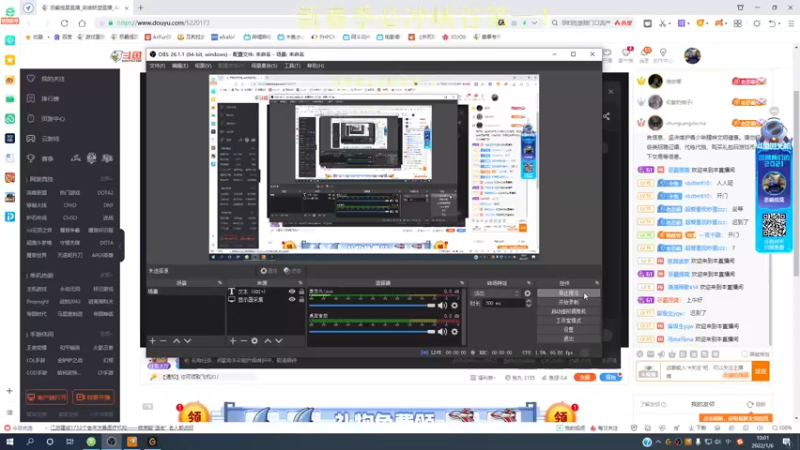Screen dimensions: 800x450
Task: Adjust the microphone/Aux volume slider
Action: click(x=372, y=306)
